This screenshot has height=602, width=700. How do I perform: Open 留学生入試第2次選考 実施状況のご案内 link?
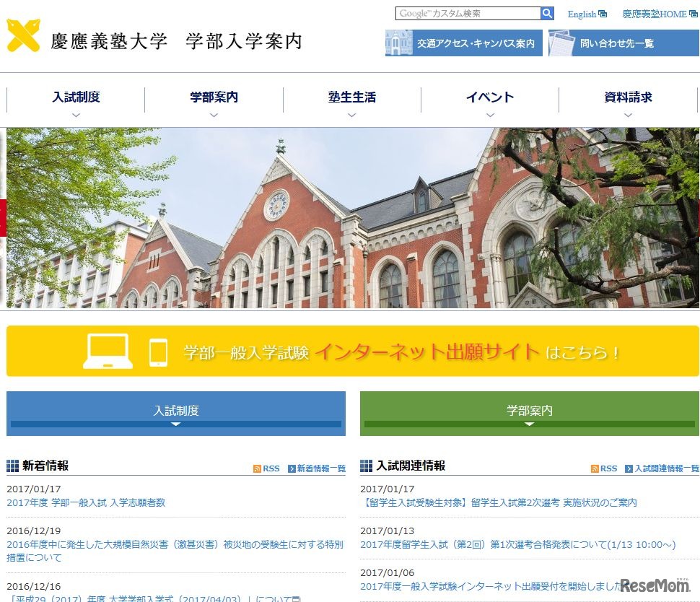click(499, 503)
